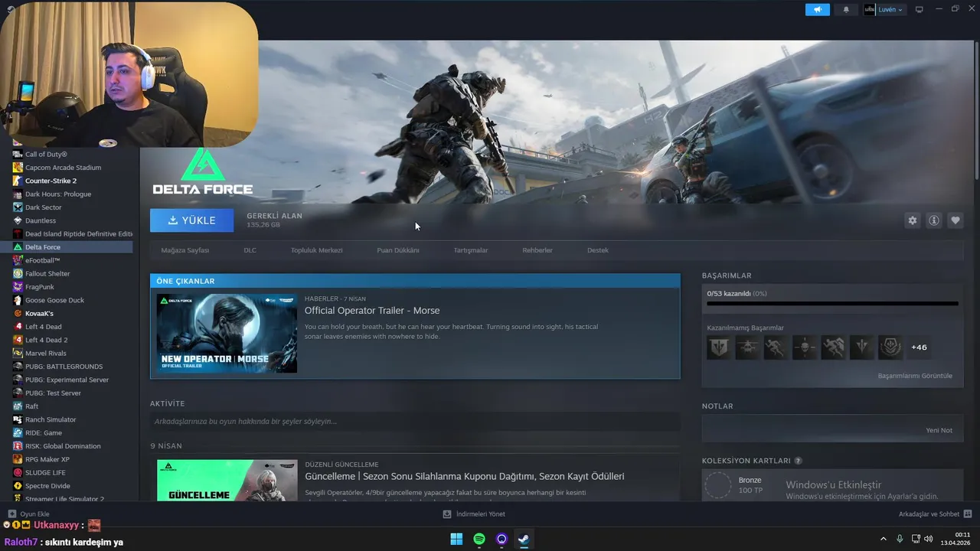The height and width of the screenshot is (551, 980).
Task: Open Mağaza Sayfası tab
Action: pyautogui.click(x=185, y=250)
